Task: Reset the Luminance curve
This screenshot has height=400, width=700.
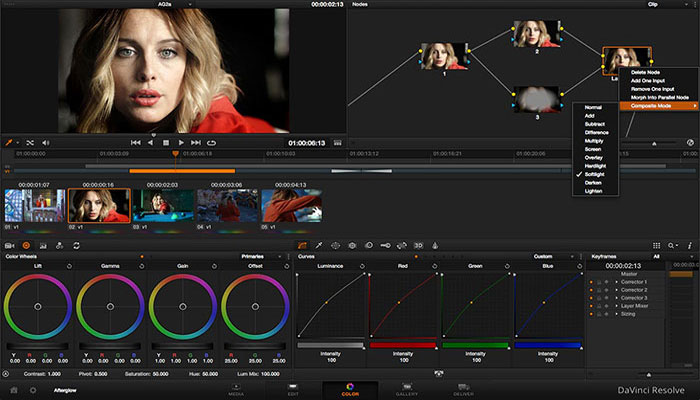Action: coord(362,266)
